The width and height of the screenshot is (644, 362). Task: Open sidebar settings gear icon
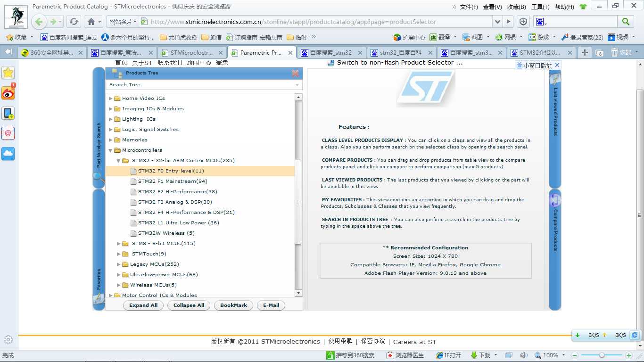[x=8, y=339]
